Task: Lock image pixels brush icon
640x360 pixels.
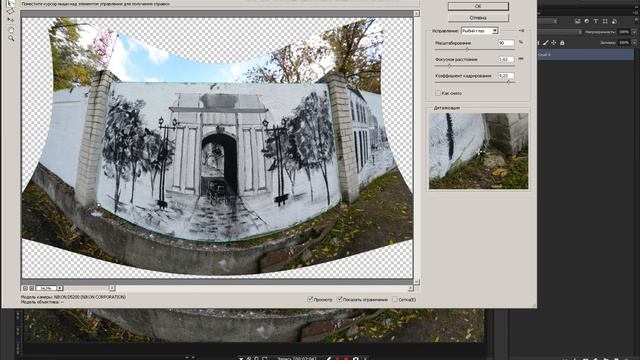Action: [545, 43]
